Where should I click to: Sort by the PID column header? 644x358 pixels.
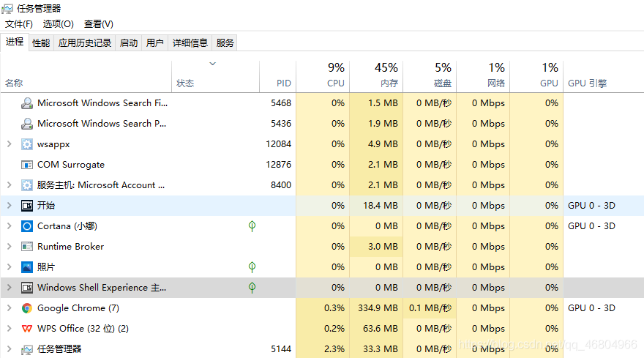coord(277,76)
